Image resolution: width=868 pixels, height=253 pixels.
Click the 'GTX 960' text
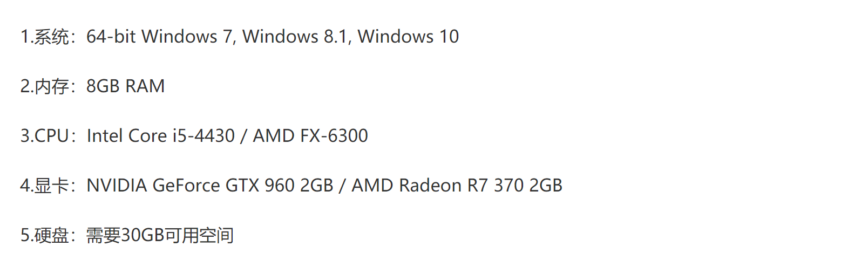pos(260,186)
